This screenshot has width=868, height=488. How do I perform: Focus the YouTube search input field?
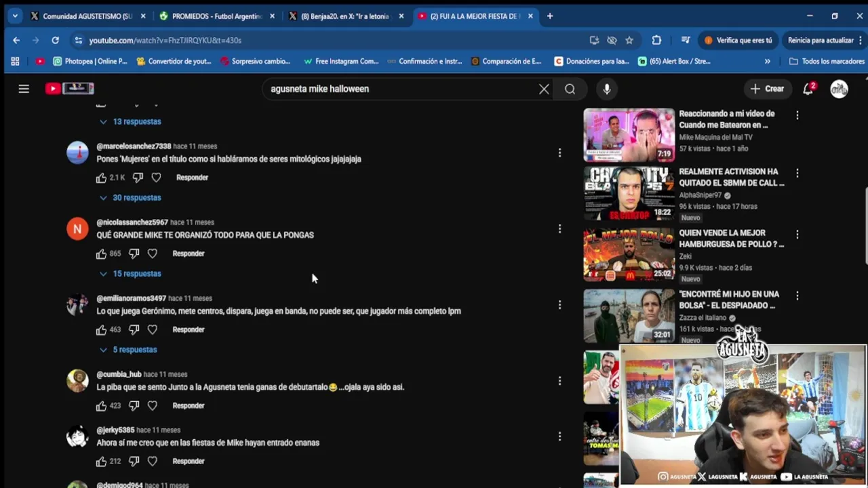click(x=400, y=89)
